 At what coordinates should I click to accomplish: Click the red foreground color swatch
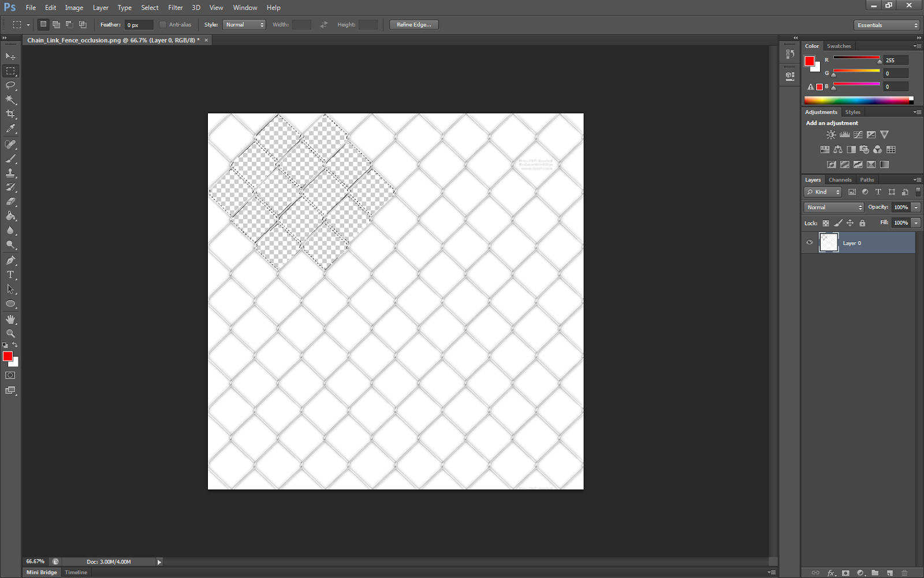tap(8, 357)
